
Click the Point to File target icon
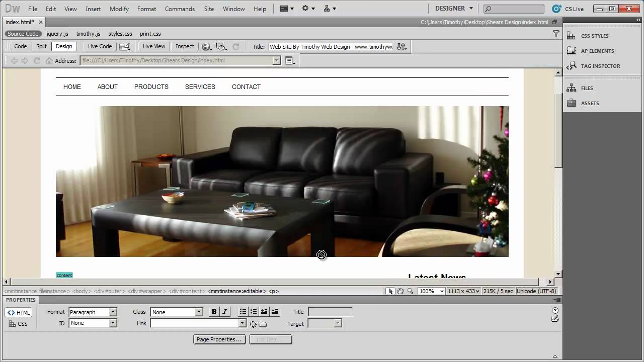pyautogui.click(x=253, y=324)
